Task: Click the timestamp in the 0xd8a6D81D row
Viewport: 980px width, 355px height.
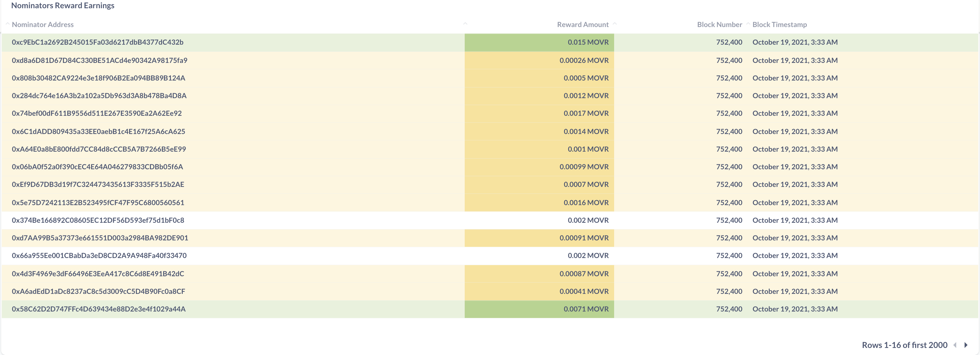Action: (795, 60)
